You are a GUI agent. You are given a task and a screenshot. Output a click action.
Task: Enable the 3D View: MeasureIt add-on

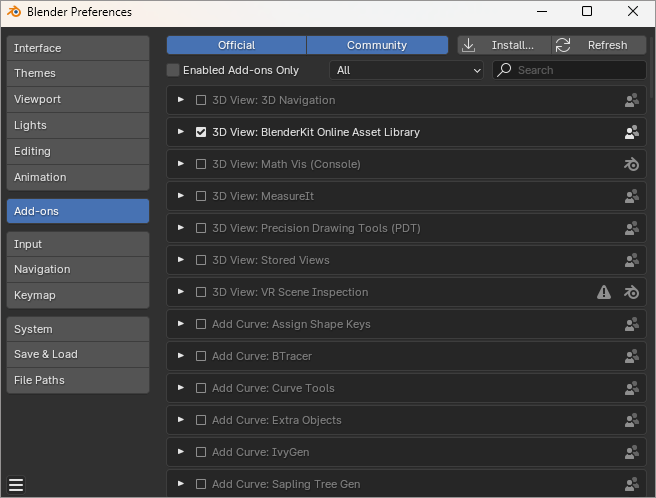201,196
